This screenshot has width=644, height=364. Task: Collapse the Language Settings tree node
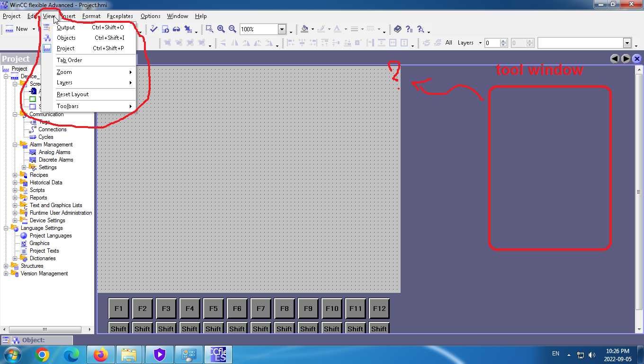pyautogui.click(x=6, y=228)
